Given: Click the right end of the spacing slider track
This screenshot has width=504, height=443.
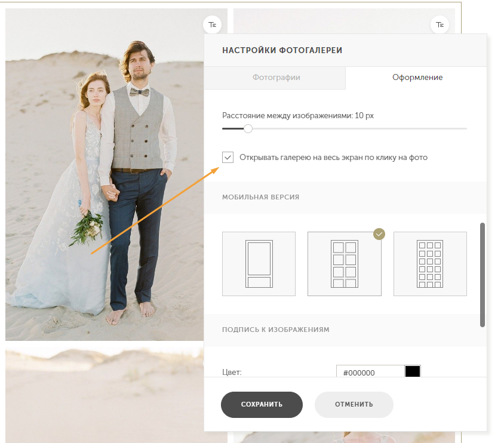Looking at the screenshot, I should click(465, 128).
